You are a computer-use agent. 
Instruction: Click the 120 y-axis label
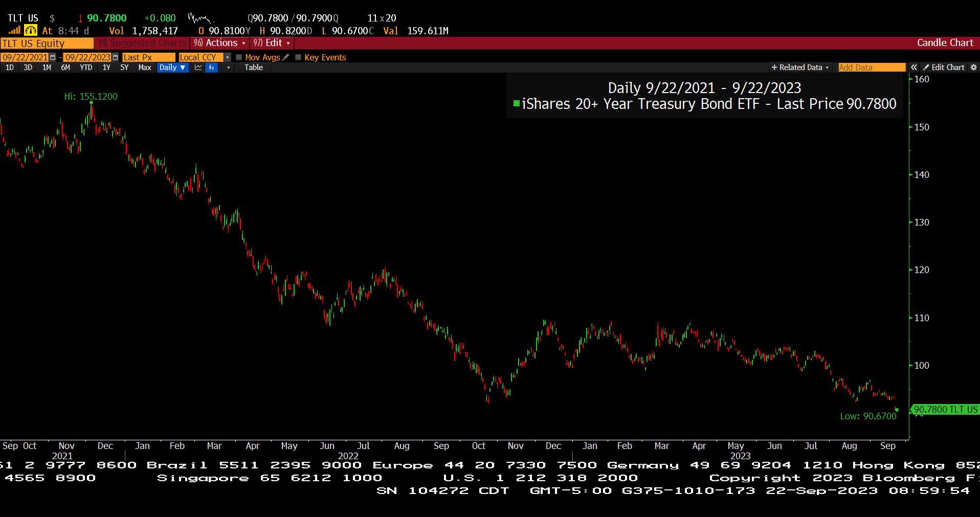(x=922, y=270)
